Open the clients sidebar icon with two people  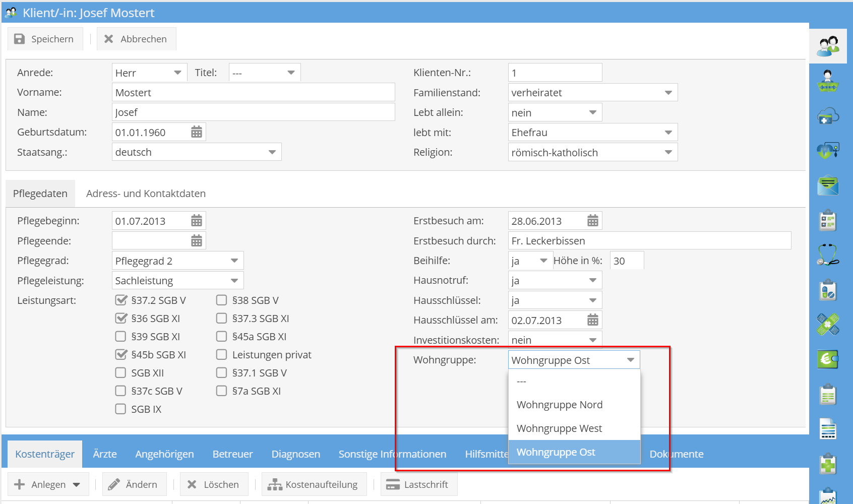pyautogui.click(x=828, y=46)
